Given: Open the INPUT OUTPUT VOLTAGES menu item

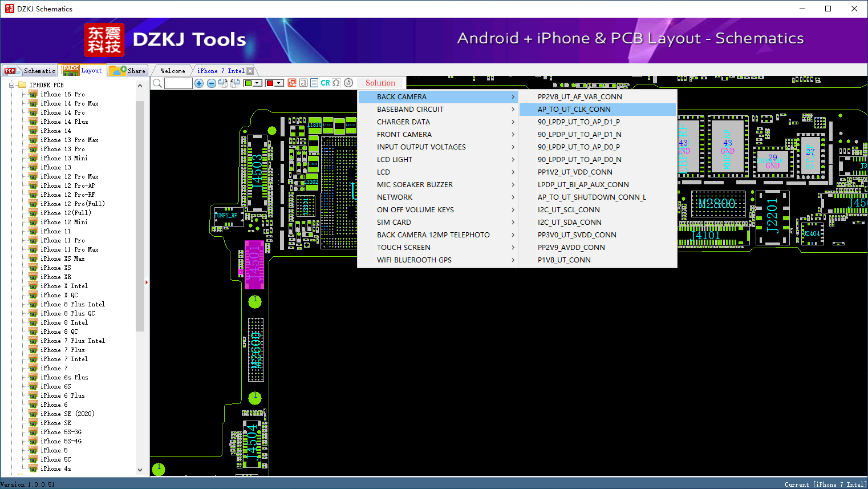Looking at the screenshot, I should [438, 147].
